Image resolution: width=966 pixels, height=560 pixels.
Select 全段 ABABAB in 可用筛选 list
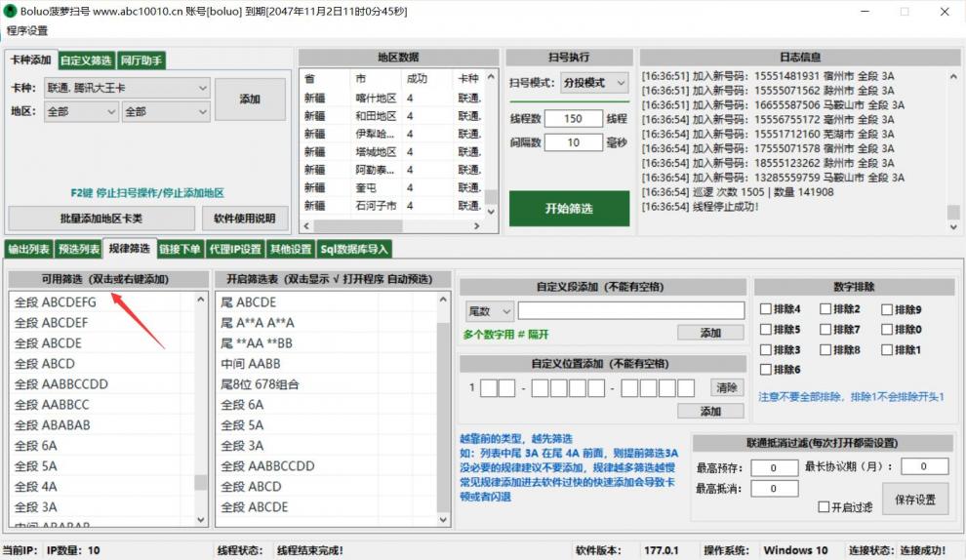coord(102,425)
